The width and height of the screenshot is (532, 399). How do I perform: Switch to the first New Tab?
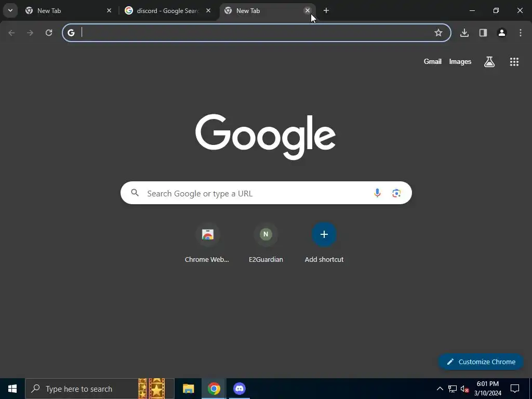click(x=68, y=10)
